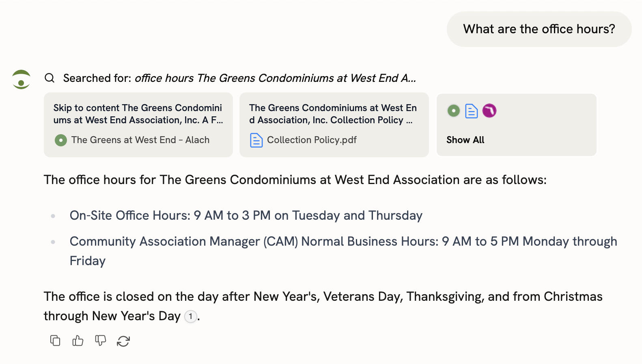Viewport: 642px width, 364px height.
Task: Click the blue document icon in Show All card
Action: coord(471,111)
